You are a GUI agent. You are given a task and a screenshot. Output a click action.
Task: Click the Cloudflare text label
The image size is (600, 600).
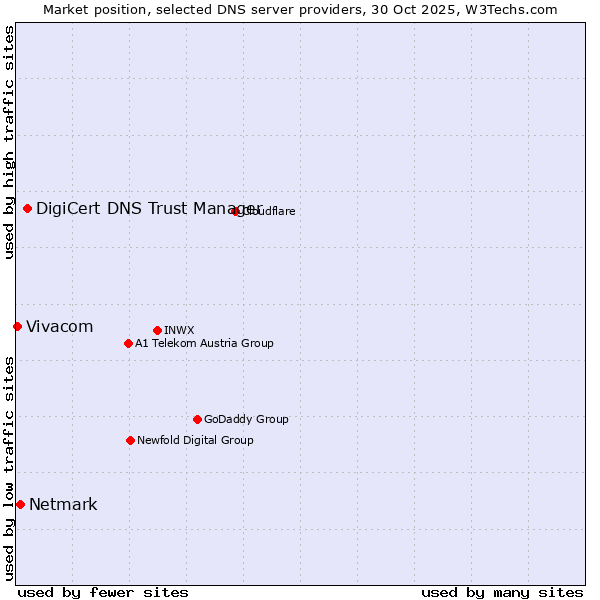click(x=269, y=211)
